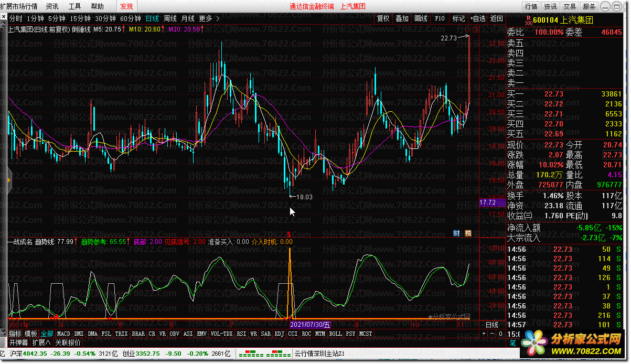Image resolution: width=631 pixels, height=364 pixels.
Task: Apply the DMA indicator
Action: click(93, 334)
